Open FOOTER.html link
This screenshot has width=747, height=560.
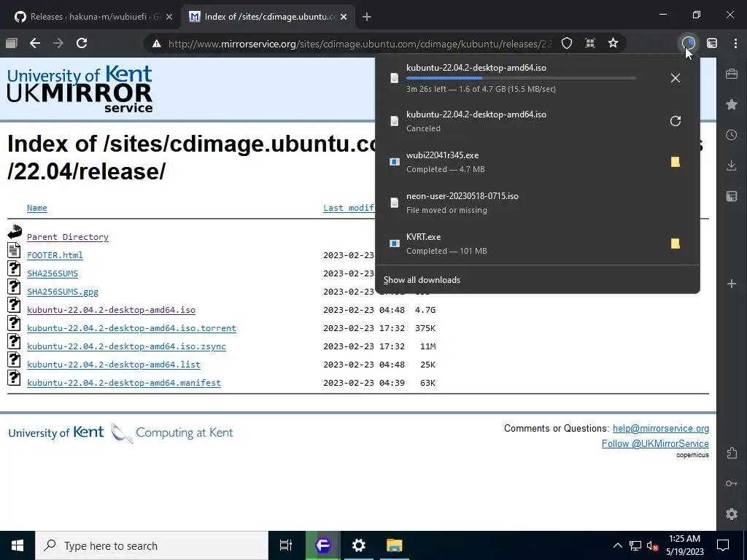point(55,255)
